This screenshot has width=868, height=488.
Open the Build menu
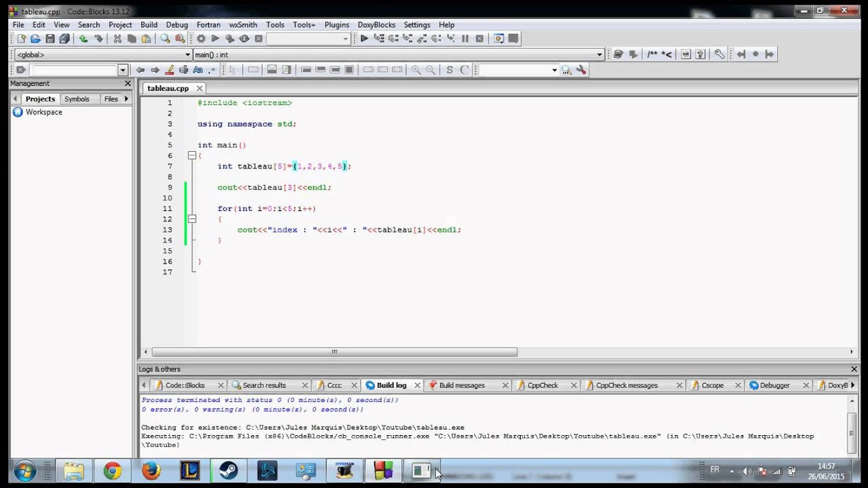click(149, 24)
